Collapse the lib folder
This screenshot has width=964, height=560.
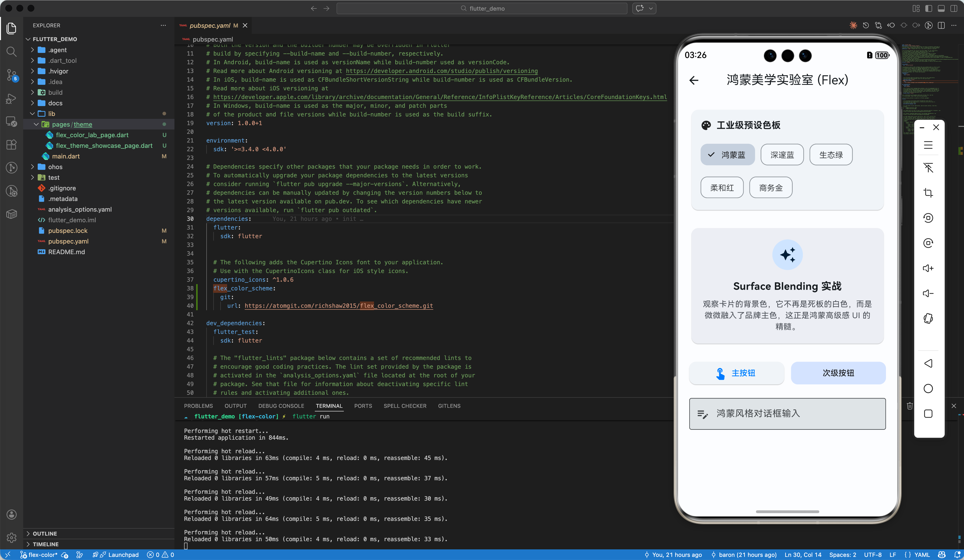pos(51,114)
